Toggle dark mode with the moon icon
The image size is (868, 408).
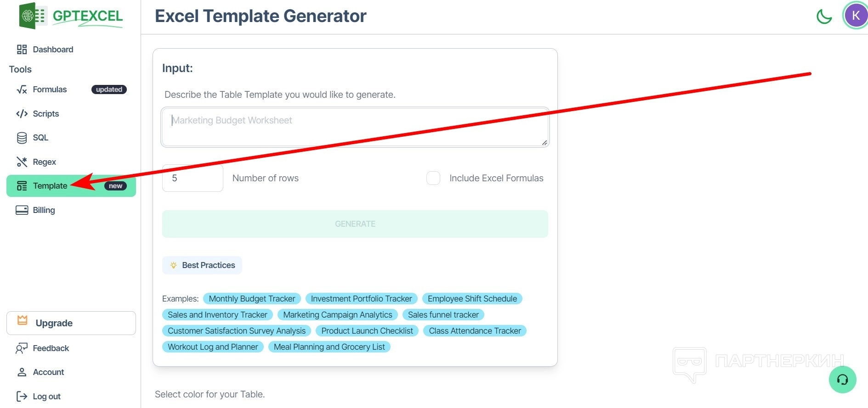tap(824, 17)
